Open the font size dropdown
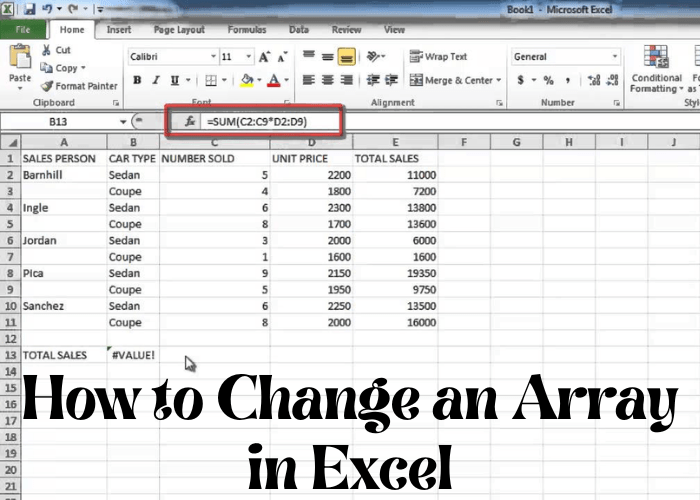The image size is (700, 500). click(x=248, y=57)
